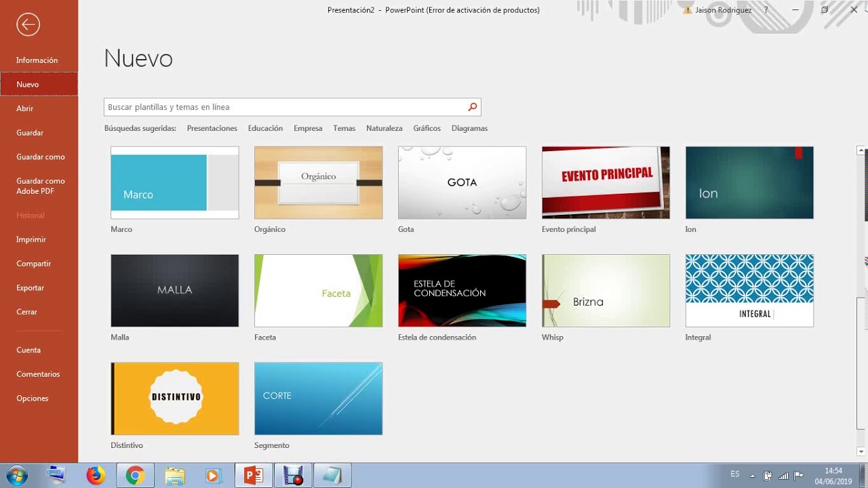Click the activation warning icon beside Jaison Rodriguez

pyautogui.click(x=688, y=10)
